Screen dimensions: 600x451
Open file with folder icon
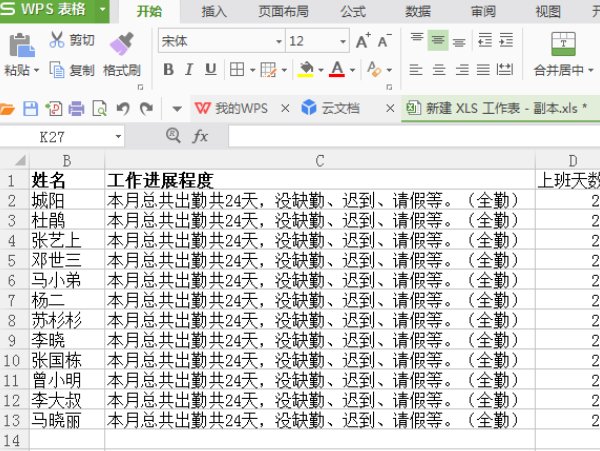click(x=7, y=109)
